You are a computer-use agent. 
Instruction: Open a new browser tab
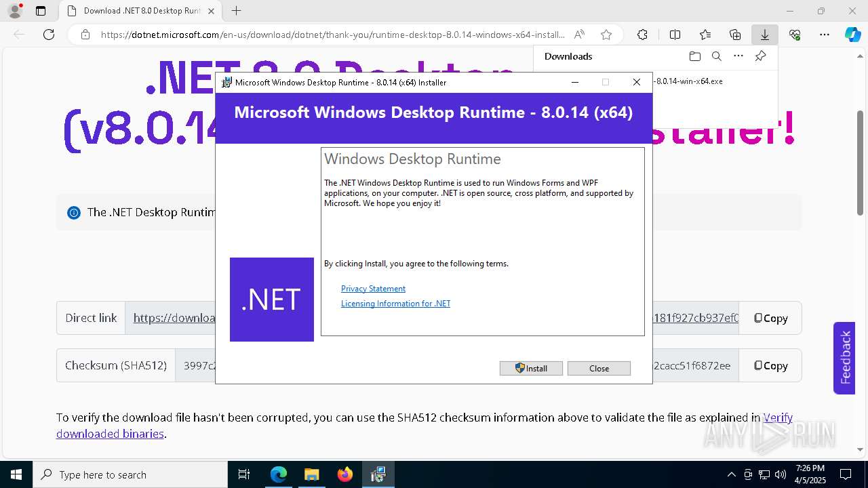click(x=236, y=11)
